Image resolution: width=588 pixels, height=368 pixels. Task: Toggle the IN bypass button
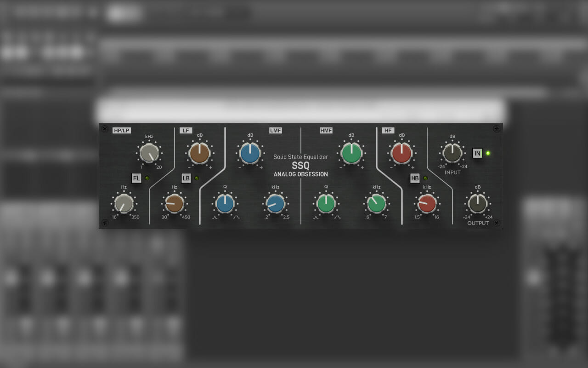coord(477,153)
